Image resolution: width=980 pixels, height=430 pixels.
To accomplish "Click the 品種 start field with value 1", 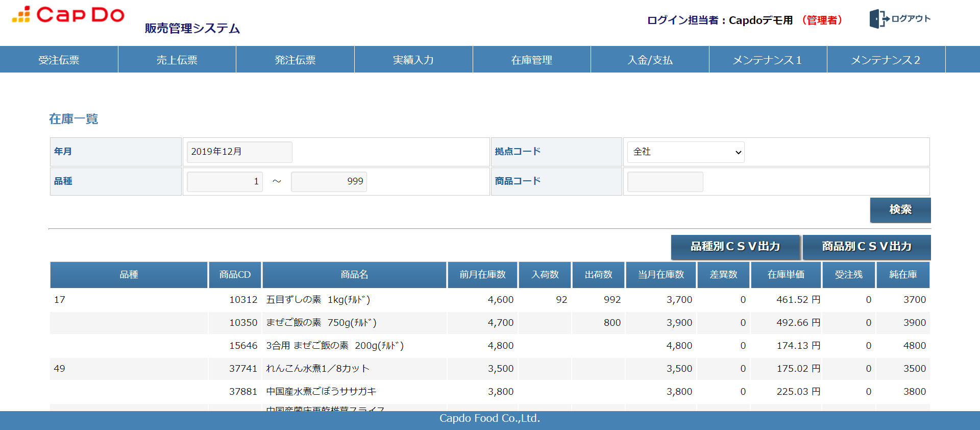I will [x=225, y=182].
